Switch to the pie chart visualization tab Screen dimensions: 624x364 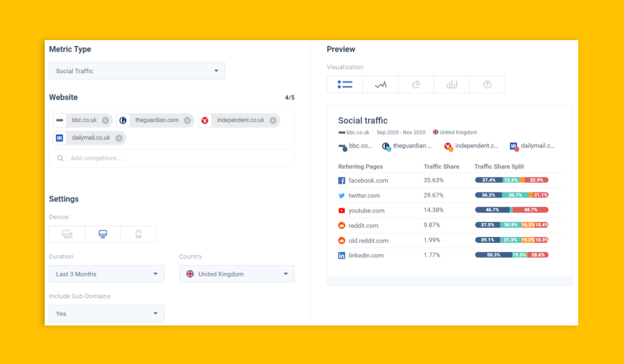coord(416,84)
